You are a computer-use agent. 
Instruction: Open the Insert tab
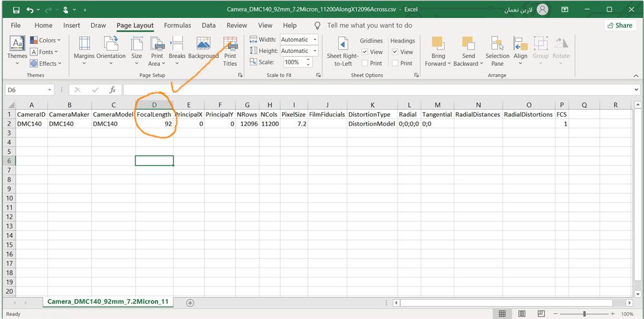pos(72,25)
